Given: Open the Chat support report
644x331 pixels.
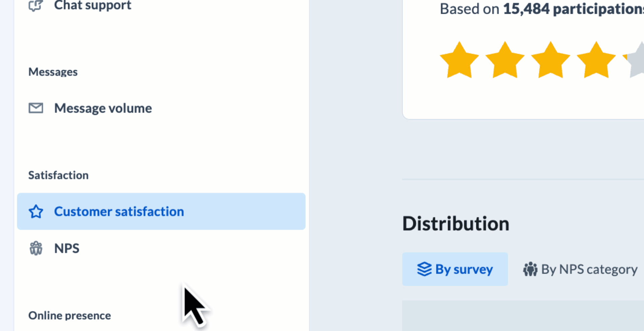Looking at the screenshot, I should [x=93, y=5].
